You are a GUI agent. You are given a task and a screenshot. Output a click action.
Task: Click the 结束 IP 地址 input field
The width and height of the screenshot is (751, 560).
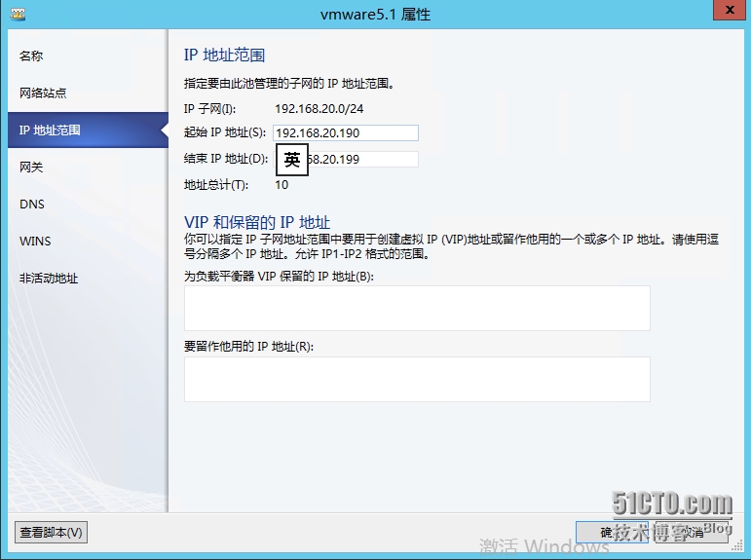(x=346, y=159)
